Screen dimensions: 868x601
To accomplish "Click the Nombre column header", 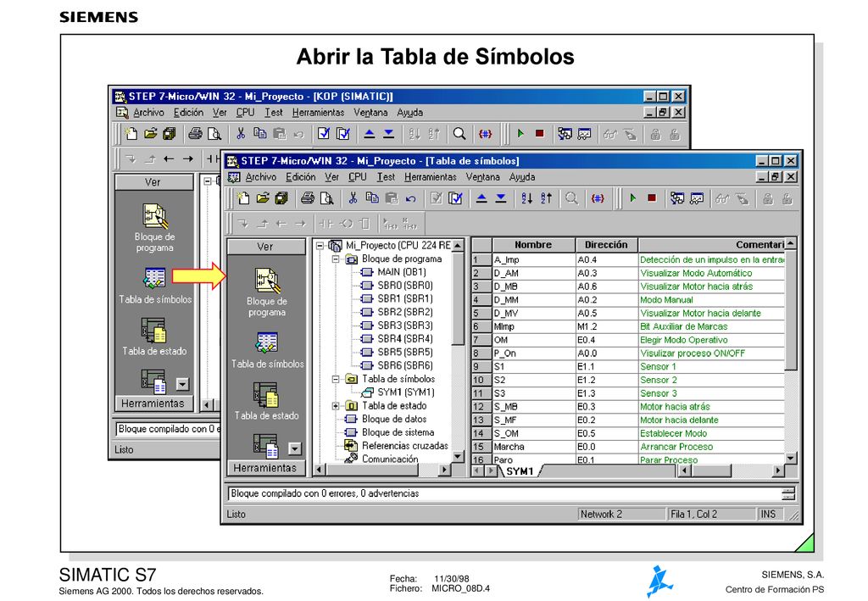I will coord(533,245).
